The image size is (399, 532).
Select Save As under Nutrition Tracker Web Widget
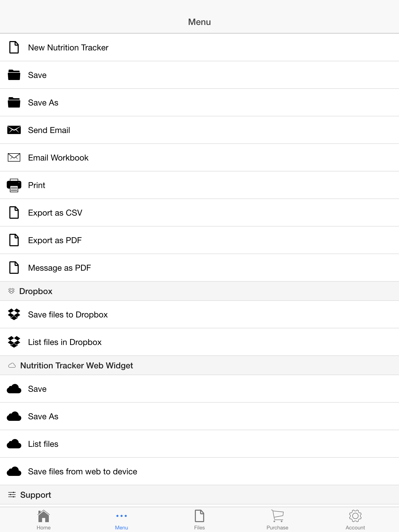pyautogui.click(x=199, y=416)
